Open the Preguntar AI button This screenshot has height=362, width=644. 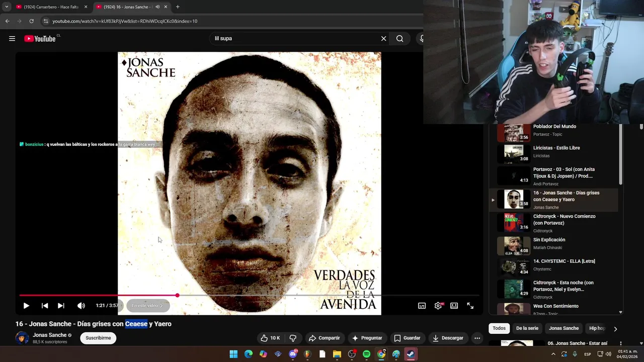coord(367,338)
